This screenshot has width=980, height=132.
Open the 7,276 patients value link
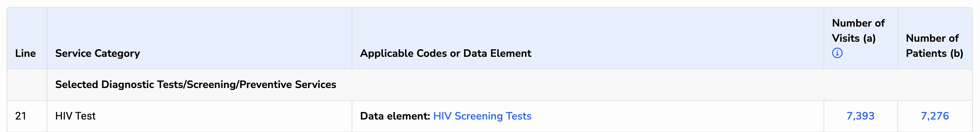(x=934, y=116)
